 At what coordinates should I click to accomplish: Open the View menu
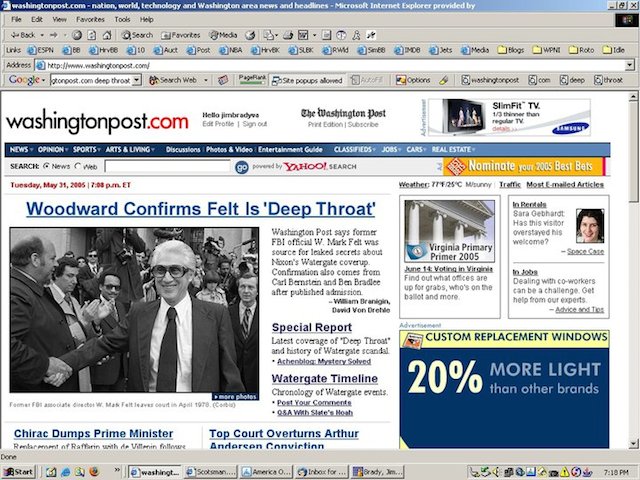click(x=59, y=19)
